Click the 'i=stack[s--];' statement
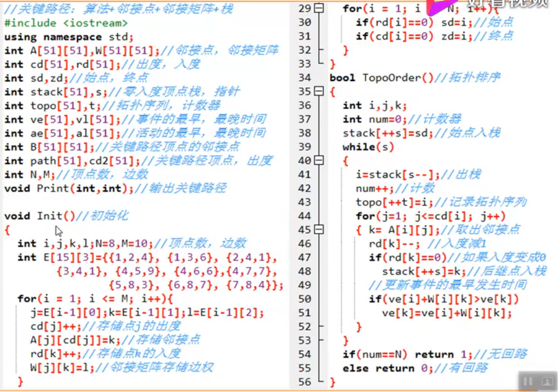 click(398, 175)
